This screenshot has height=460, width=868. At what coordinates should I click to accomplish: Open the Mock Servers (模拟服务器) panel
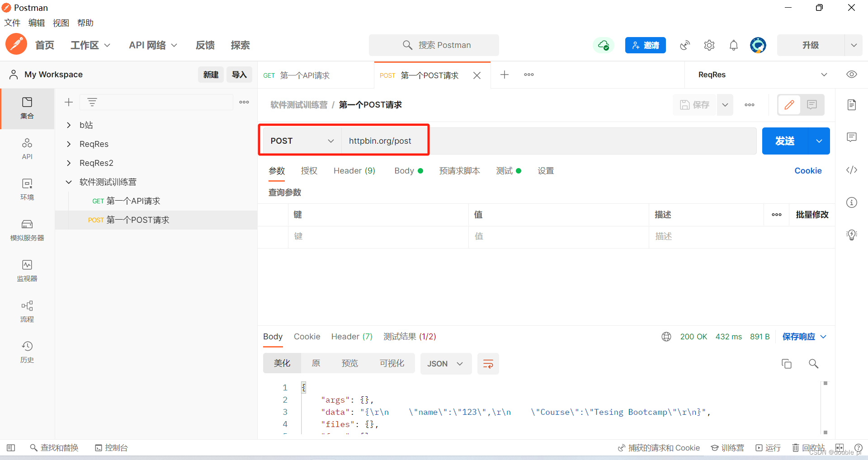(27, 230)
